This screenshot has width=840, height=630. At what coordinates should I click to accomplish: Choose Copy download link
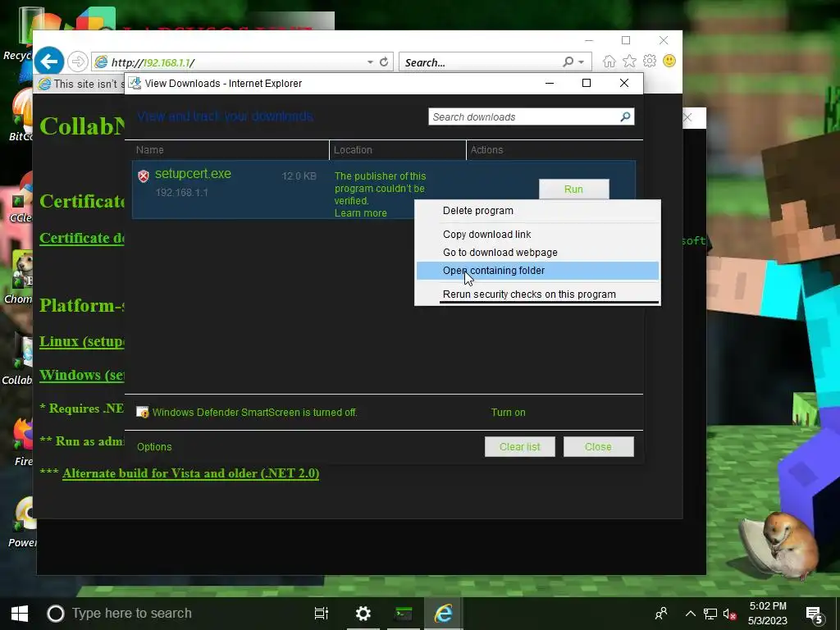[537, 234]
